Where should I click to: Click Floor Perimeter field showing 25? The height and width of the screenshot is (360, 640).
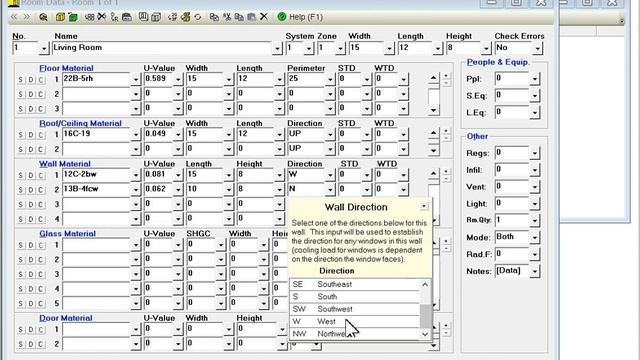(x=306, y=79)
